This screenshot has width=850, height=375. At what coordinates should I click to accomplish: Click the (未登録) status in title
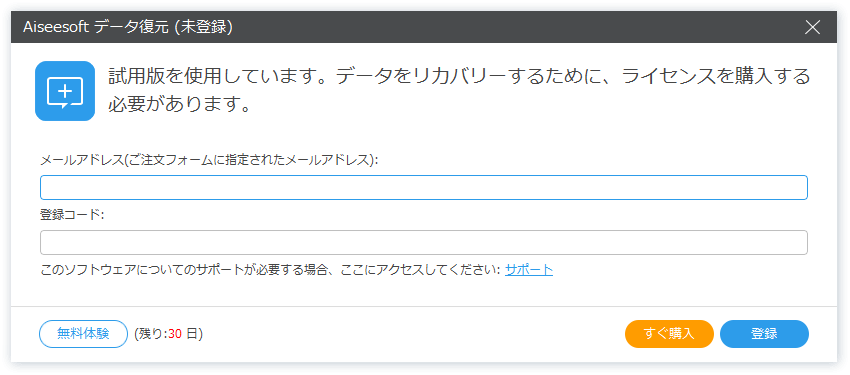point(203,27)
